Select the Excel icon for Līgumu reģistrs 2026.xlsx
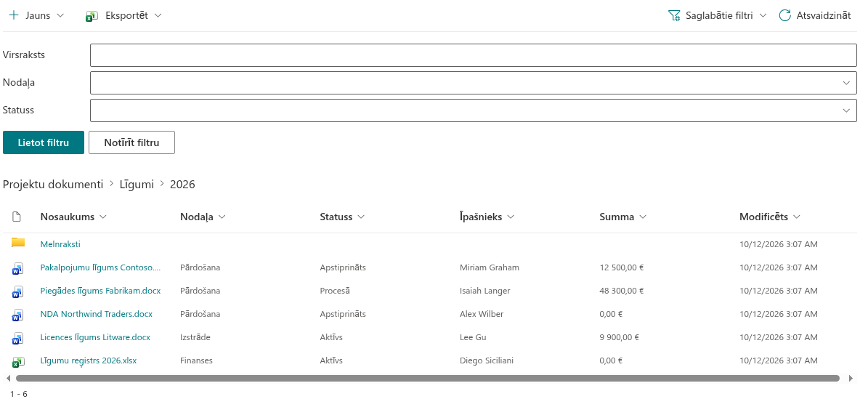Image resolution: width=868 pixels, height=407 pixels. [18, 361]
